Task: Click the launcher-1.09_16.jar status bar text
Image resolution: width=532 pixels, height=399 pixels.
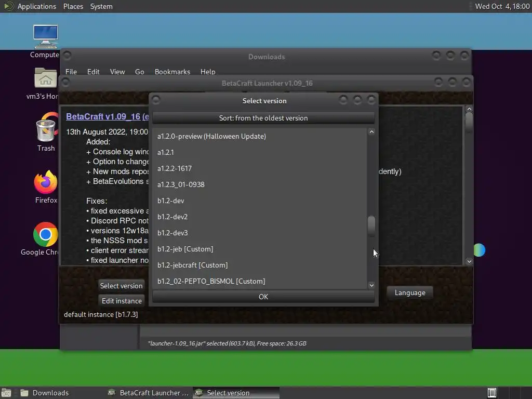Action: coord(227,343)
